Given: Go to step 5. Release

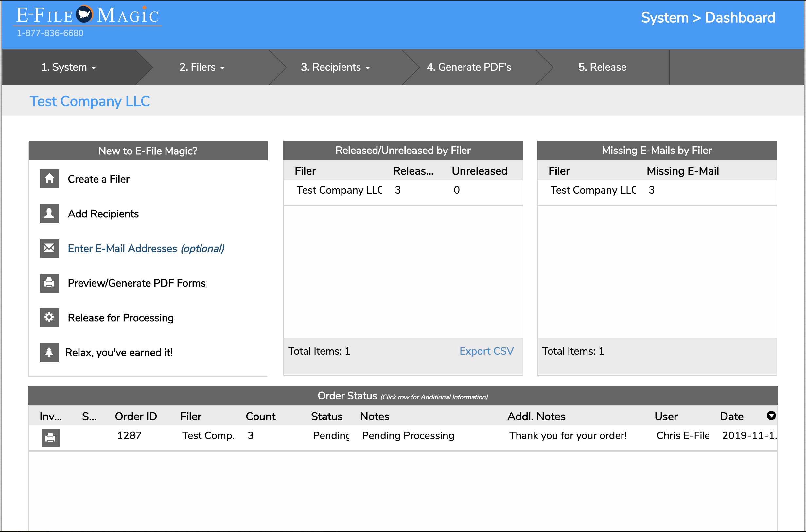Looking at the screenshot, I should pyautogui.click(x=603, y=67).
